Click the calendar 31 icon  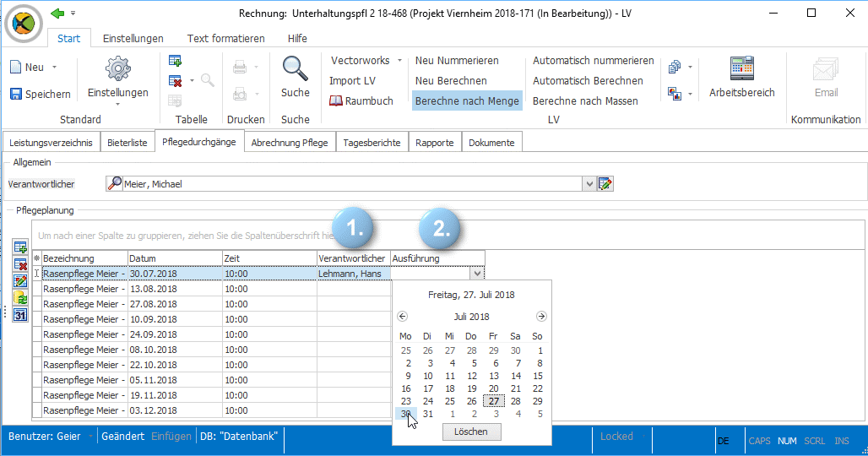coord(20,315)
